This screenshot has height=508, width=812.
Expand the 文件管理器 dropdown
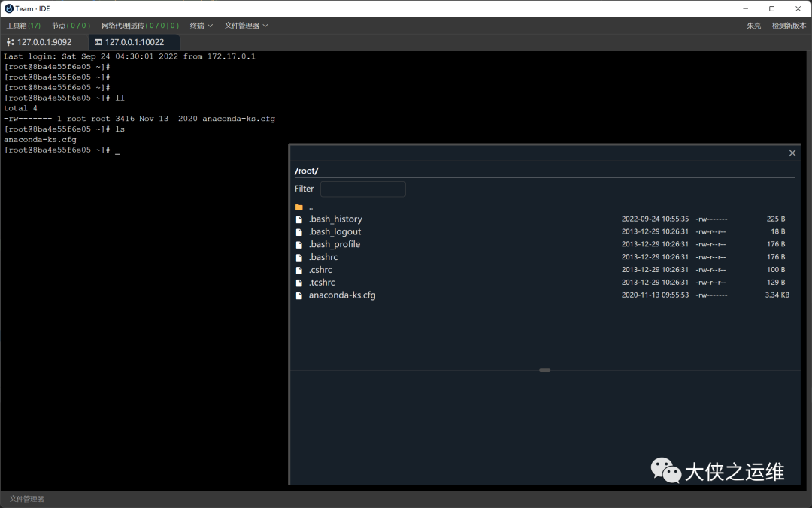click(x=247, y=26)
